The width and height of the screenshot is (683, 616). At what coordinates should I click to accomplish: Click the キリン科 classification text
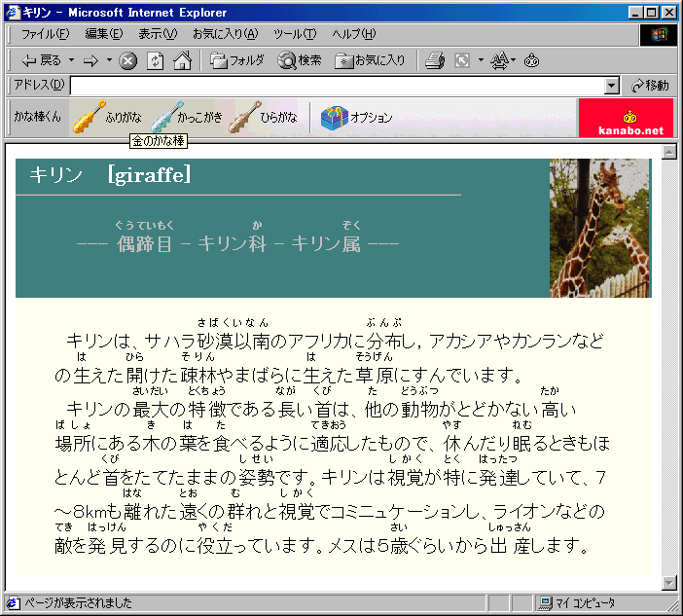[233, 244]
